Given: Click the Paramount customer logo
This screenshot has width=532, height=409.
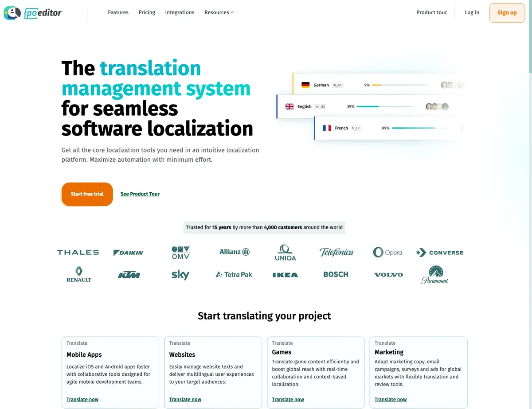Looking at the screenshot, I should pyautogui.click(x=434, y=275).
